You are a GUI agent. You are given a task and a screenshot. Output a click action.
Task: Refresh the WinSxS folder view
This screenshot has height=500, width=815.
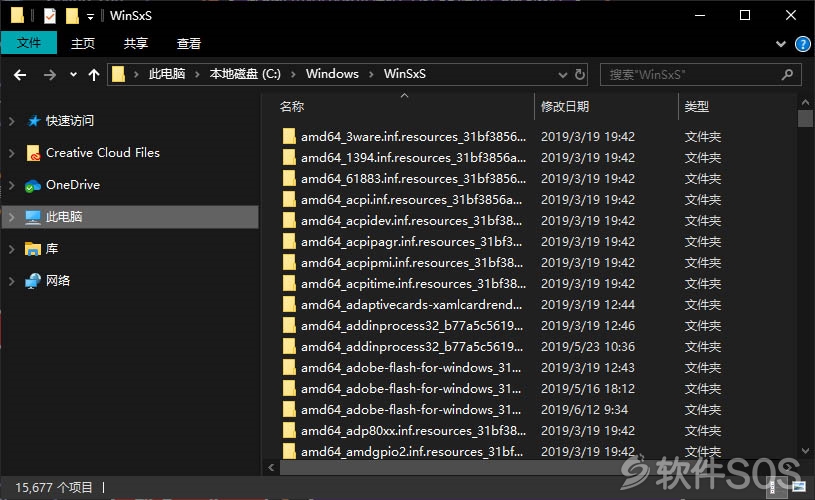click(580, 74)
